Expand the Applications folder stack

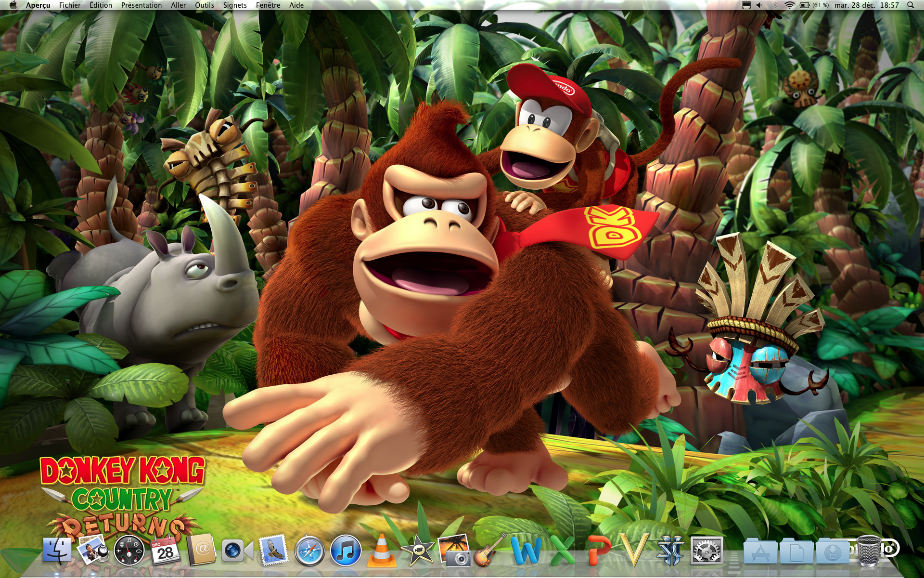[x=760, y=552]
